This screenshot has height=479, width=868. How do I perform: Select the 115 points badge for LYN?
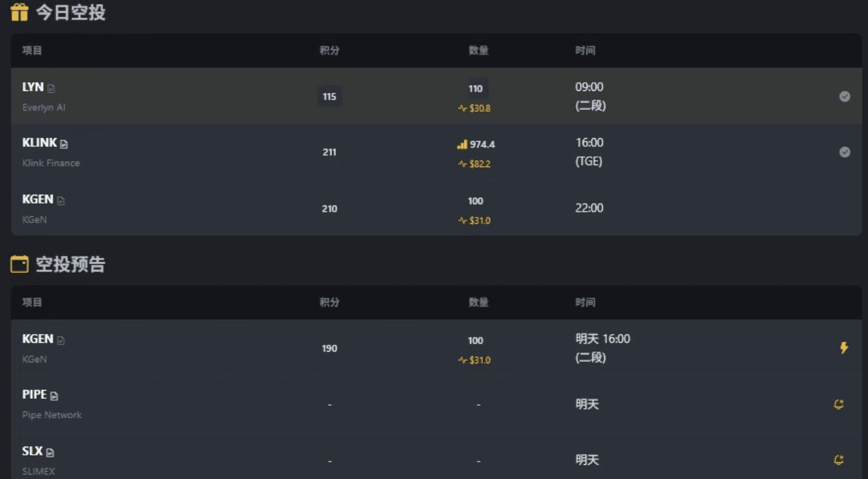[329, 96]
